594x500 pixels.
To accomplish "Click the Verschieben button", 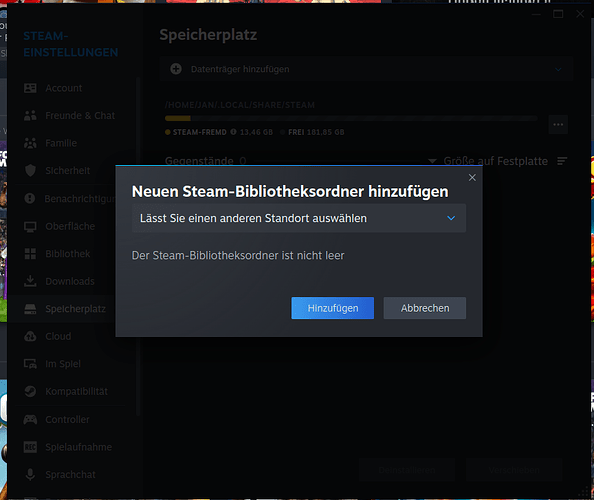I will coord(514,470).
